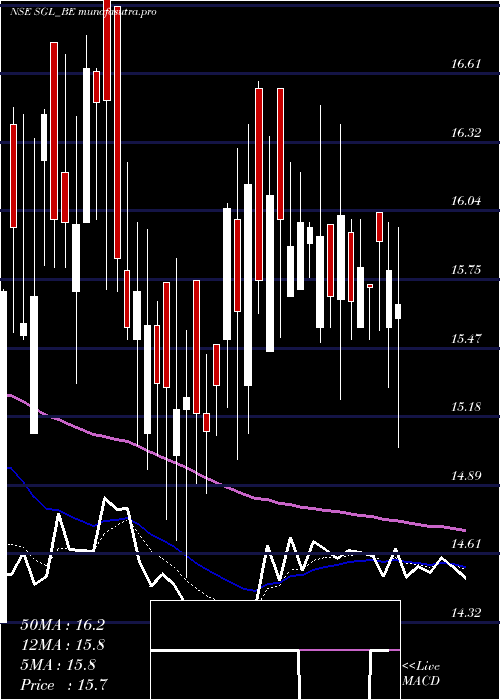Click the '<<Live MACD' link
Screen dimensions: 500x700
click(x=421, y=673)
